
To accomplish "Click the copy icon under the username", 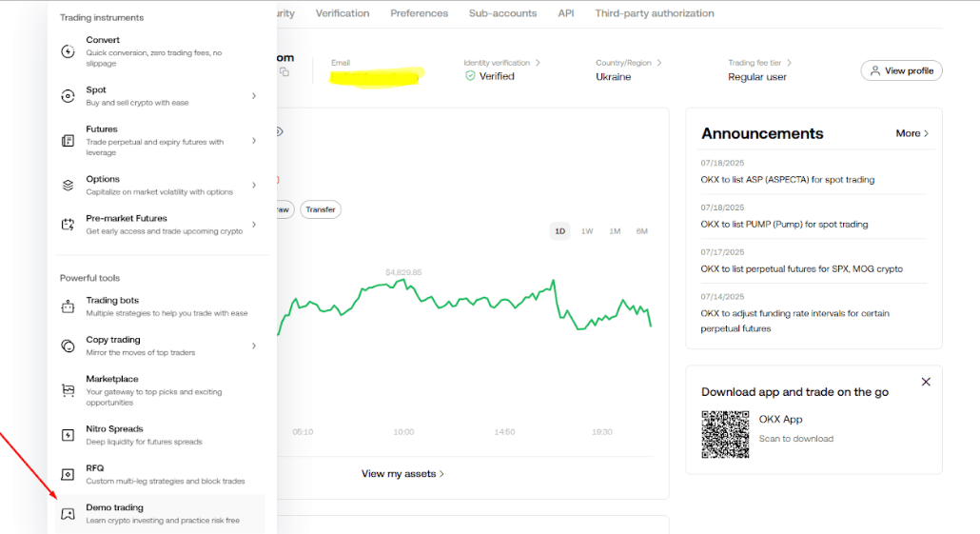I will [284, 72].
